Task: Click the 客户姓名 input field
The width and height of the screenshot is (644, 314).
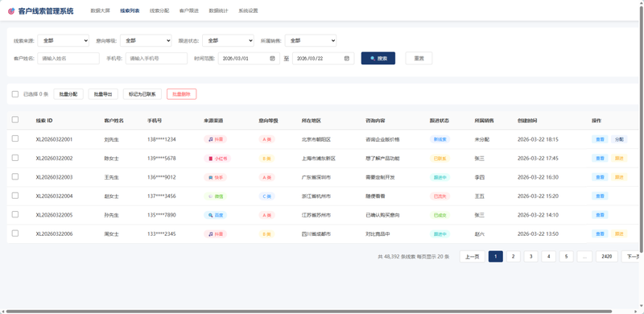Action: [x=68, y=58]
